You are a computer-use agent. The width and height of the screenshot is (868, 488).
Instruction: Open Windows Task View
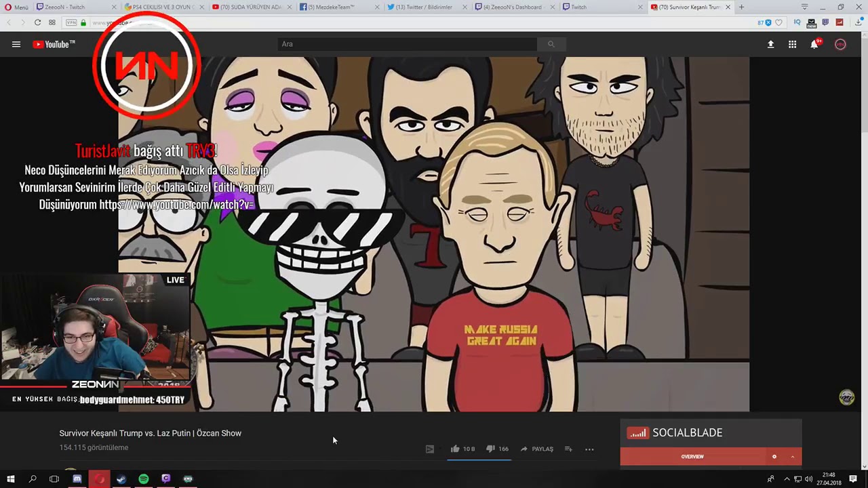tap(54, 479)
